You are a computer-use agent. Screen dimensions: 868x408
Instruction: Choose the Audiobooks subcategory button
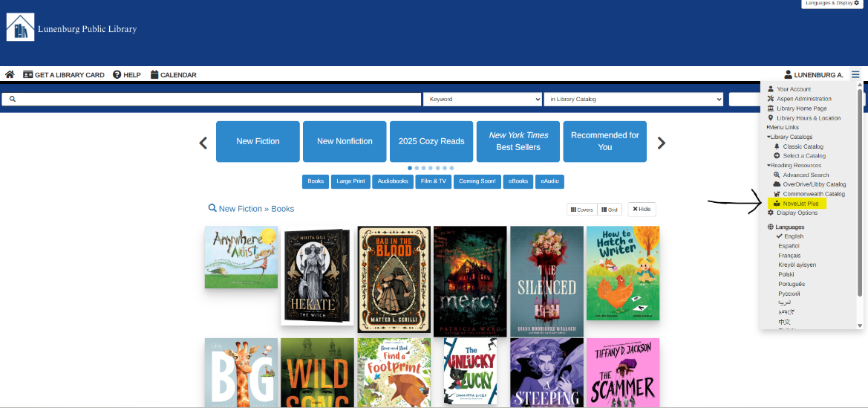coord(393,181)
